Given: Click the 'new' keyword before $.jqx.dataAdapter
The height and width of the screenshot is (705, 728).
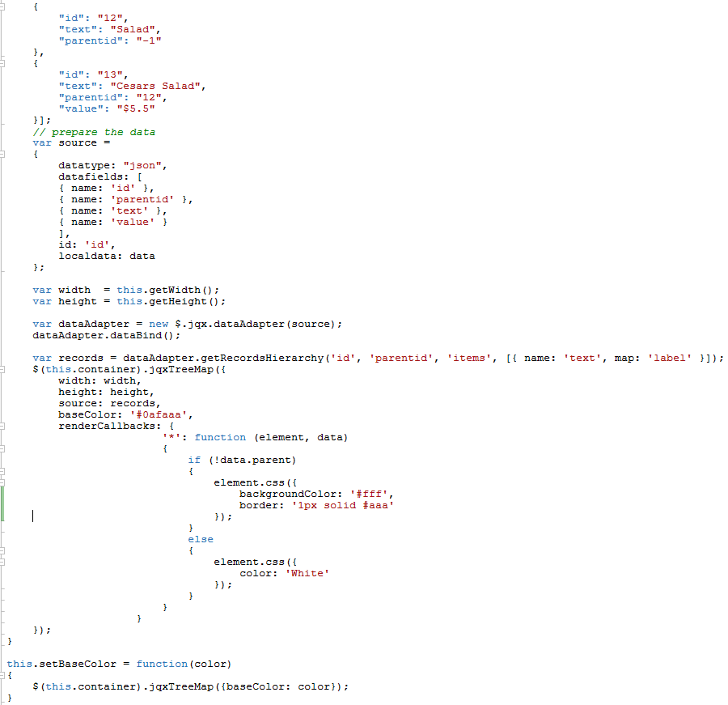Looking at the screenshot, I should pos(159,324).
